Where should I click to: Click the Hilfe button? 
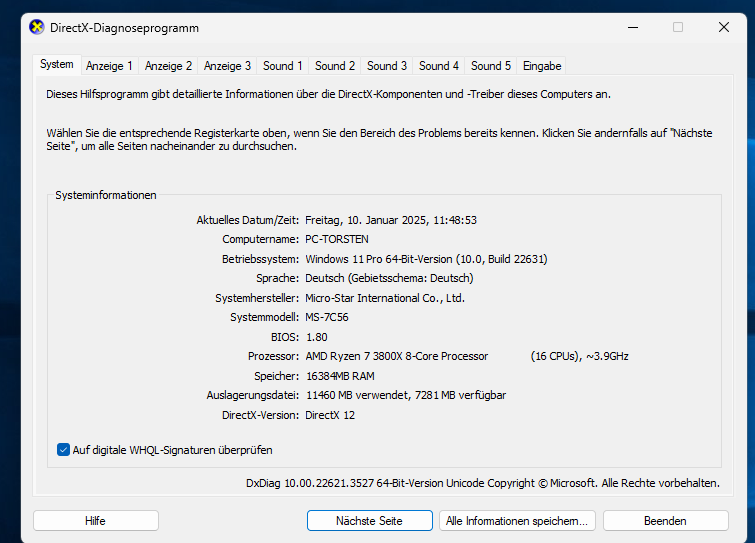95,521
